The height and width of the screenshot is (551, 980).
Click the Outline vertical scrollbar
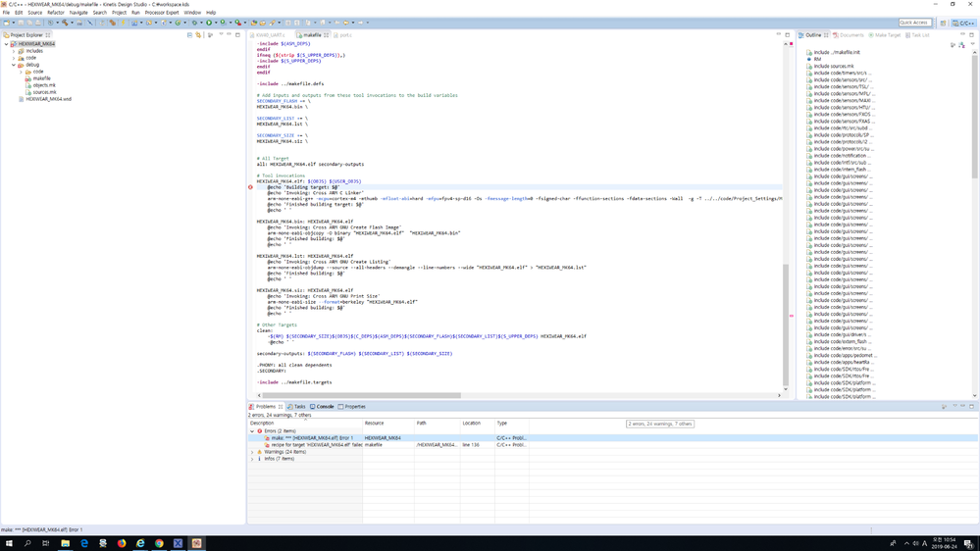click(x=974, y=116)
